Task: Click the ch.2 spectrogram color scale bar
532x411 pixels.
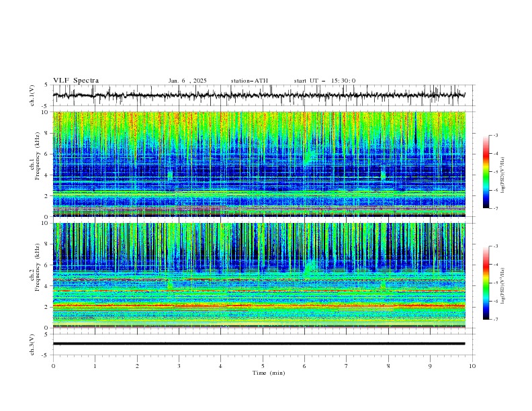Action: [x=486, y=283]
